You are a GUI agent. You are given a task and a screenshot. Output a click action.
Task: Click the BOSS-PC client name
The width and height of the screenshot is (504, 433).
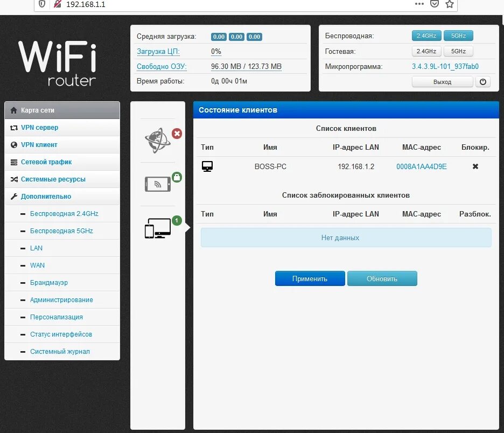270,166
